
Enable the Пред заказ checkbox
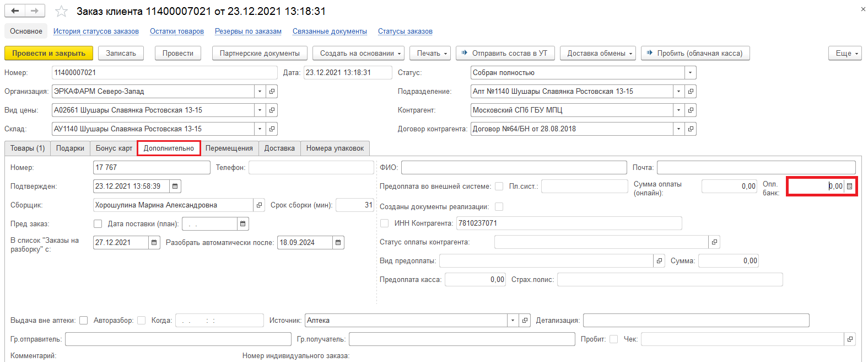tap(98, 224)
